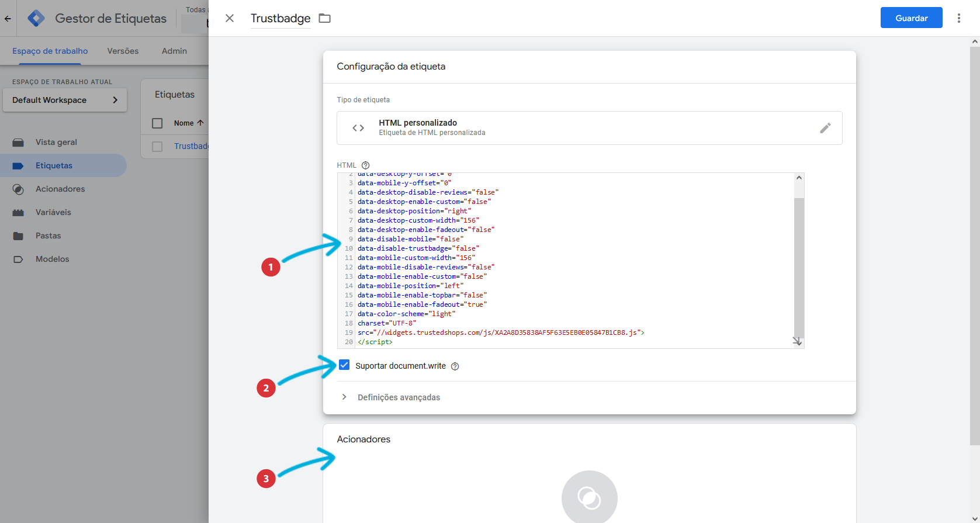This screenshot has width=980, height=523.
Task: Click the Variáveis icon in sidebar
Action: click(18, 212)
